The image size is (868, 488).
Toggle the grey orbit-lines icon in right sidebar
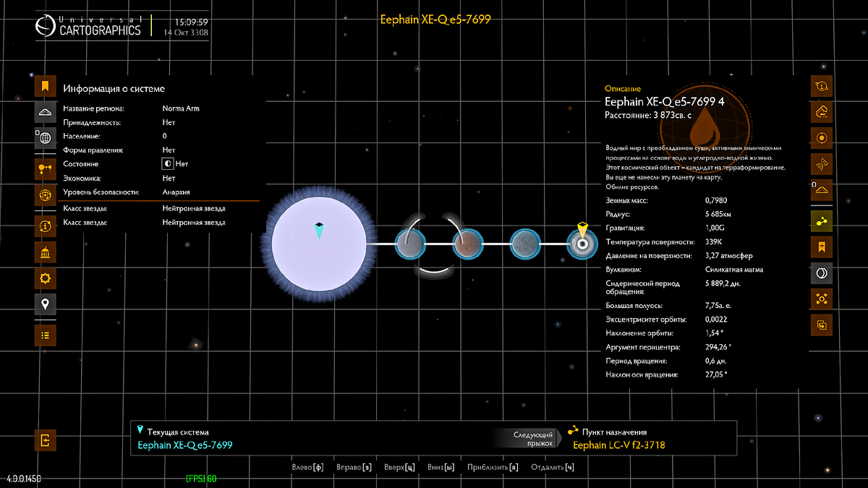pos(822,273)
